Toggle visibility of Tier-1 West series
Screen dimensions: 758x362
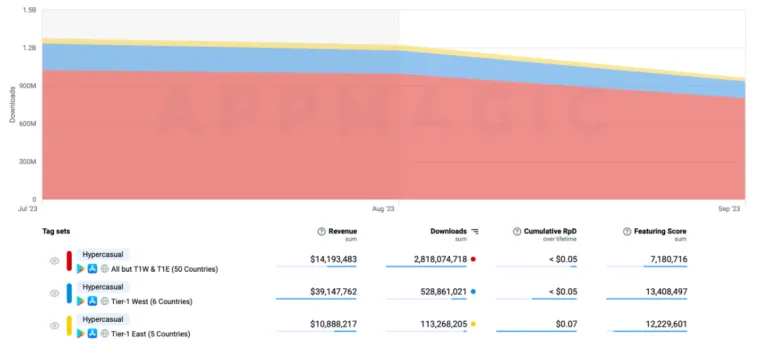click(x=55, y=293)
